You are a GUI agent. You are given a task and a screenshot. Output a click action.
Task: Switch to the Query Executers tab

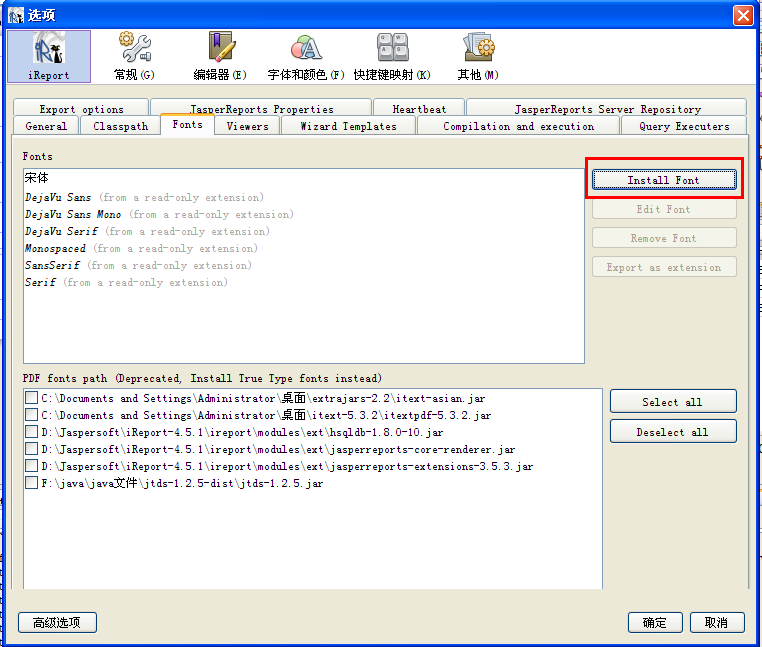[684, 126]
